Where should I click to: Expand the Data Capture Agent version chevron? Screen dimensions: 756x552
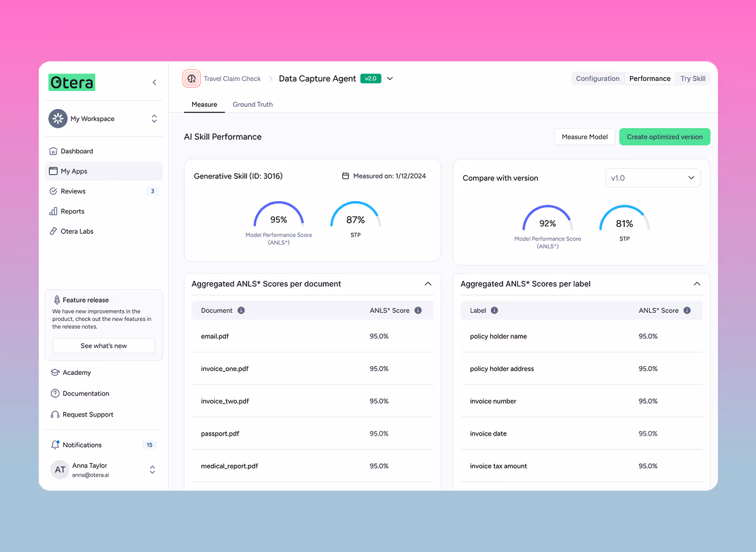click(x=390, y=79)
